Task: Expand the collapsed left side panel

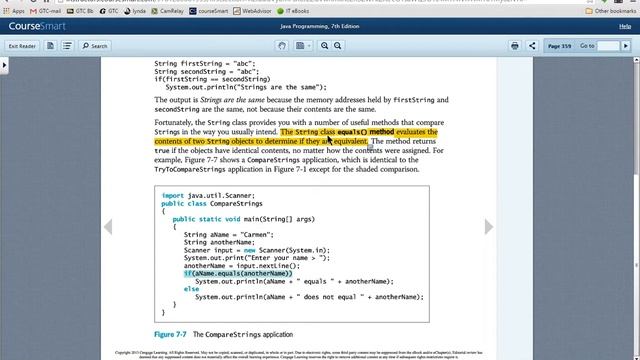Action: (4, 65)
